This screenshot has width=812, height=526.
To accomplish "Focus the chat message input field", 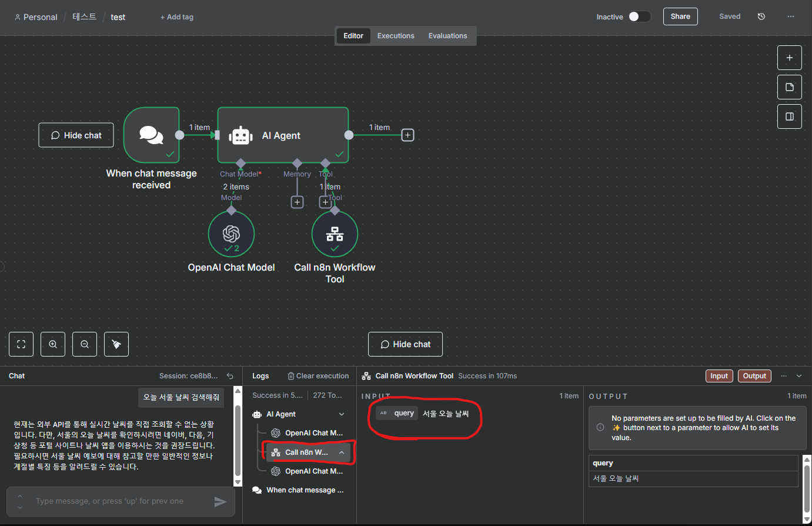I will [x=121, y=501].
